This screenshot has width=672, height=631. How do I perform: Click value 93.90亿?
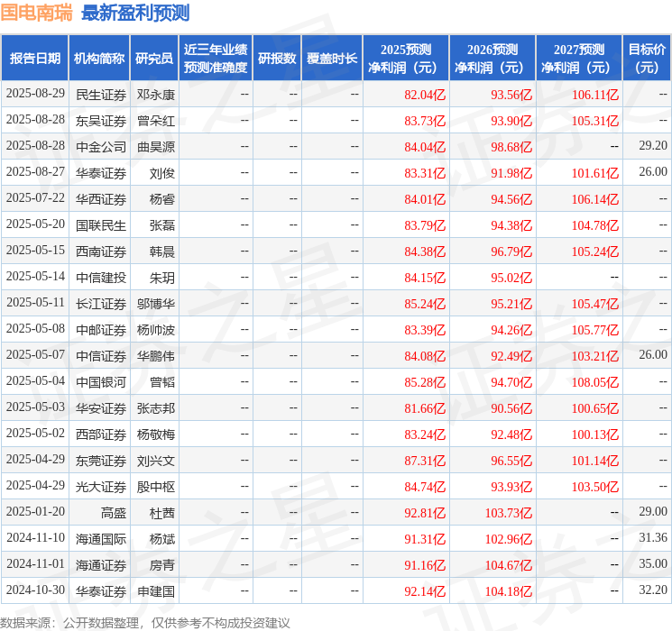pos(511,121)
